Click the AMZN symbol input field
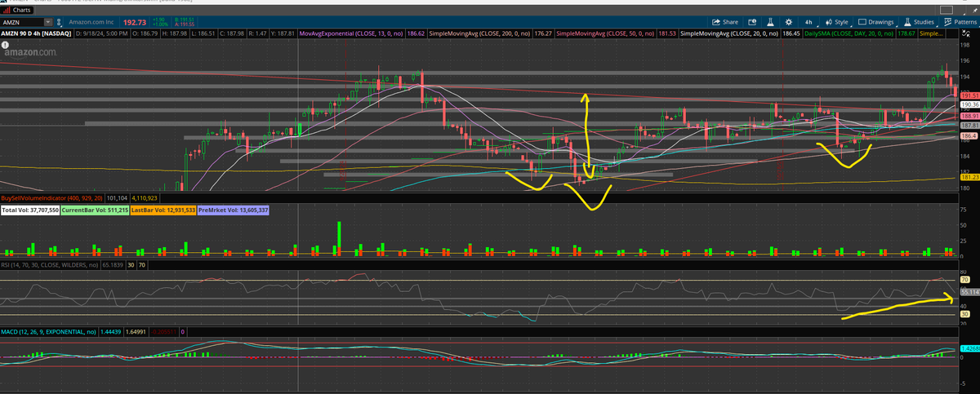The image size is (980, 394). point(24,22)
